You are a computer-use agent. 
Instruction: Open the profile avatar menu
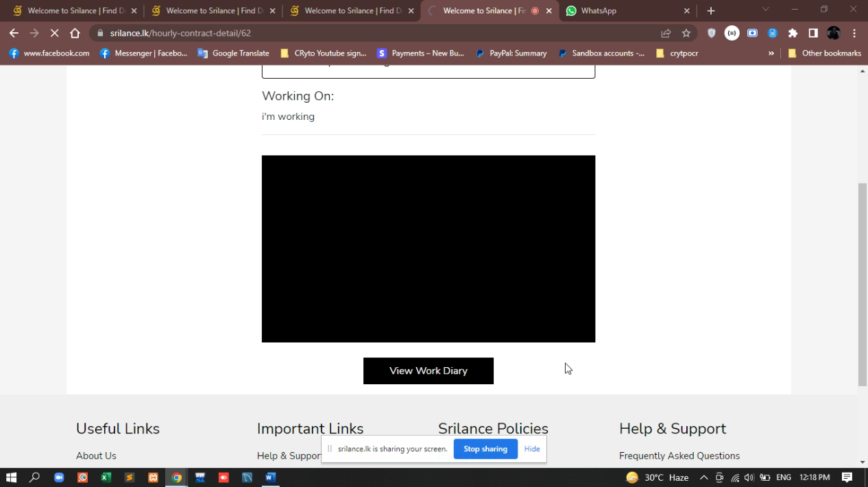click(834, 33)
